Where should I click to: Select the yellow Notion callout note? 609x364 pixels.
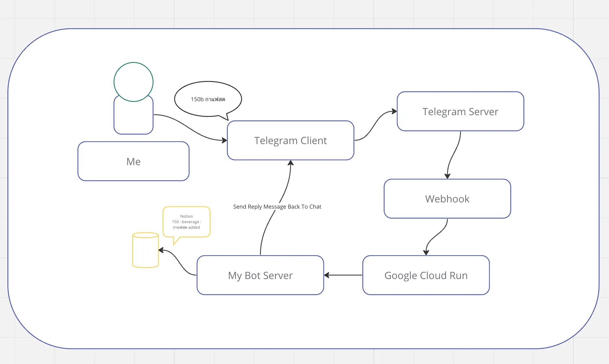tap(186, 222)
